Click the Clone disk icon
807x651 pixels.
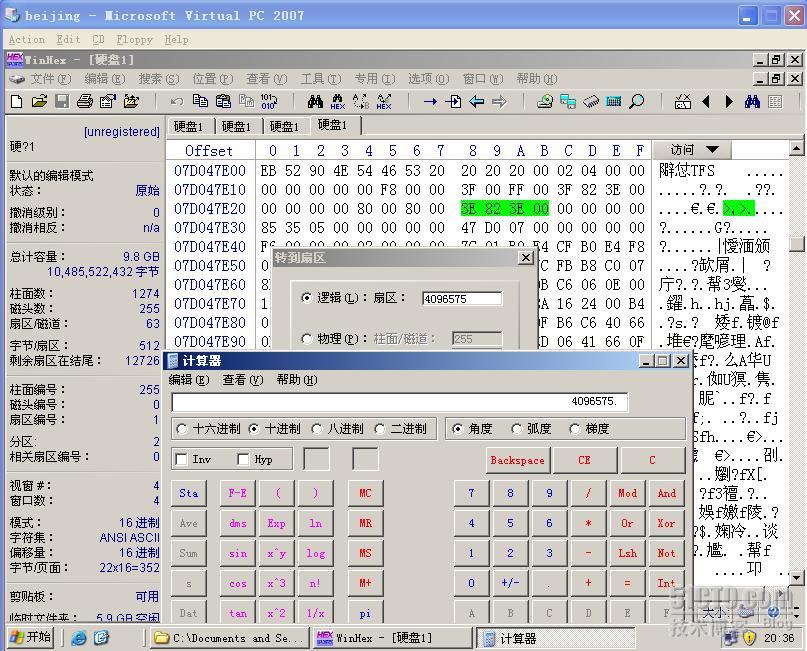(568, 101)
